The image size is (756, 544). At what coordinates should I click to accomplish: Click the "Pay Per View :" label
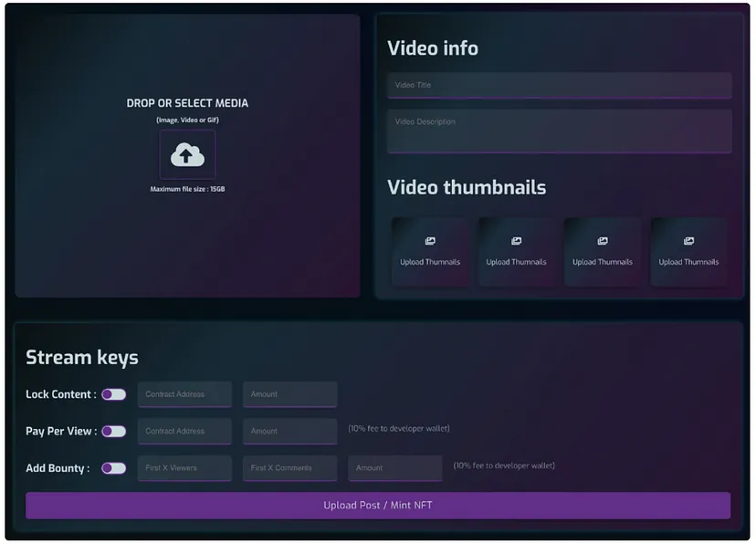pos(61,431)
